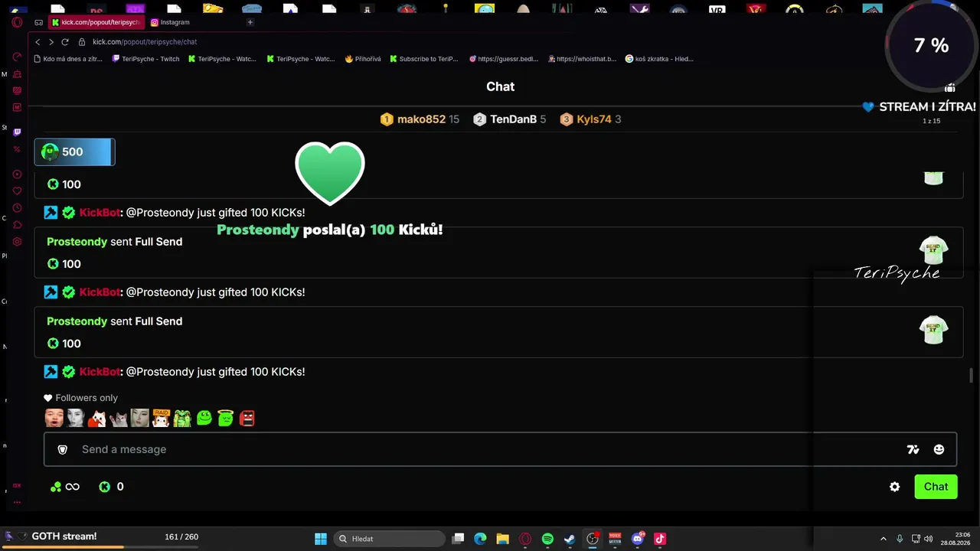Image resolution: width=980 pixels, height=551 pixels.
Task: Open Přihořívá bookmark
Action: (363, 59)
